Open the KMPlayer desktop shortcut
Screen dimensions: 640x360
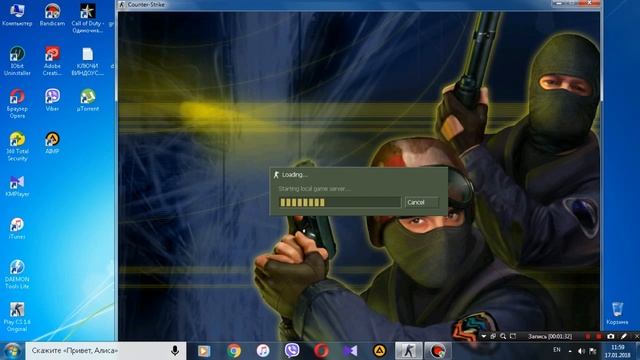(x=17, y=186)
